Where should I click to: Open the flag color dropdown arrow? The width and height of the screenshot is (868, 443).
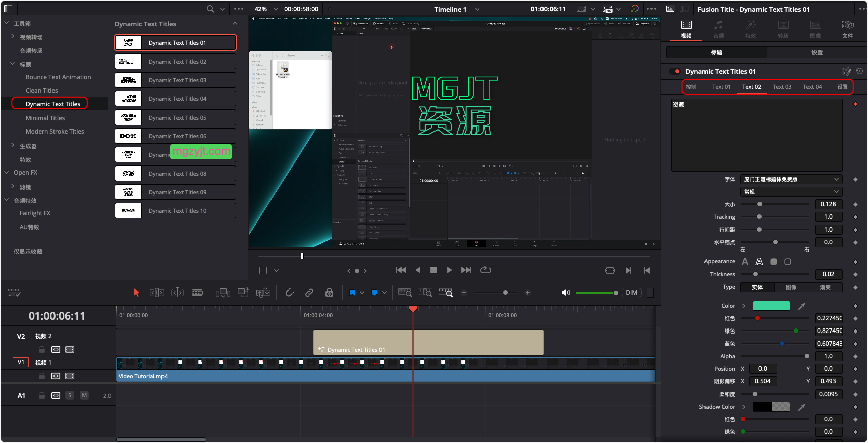click(x=362, y=293)
